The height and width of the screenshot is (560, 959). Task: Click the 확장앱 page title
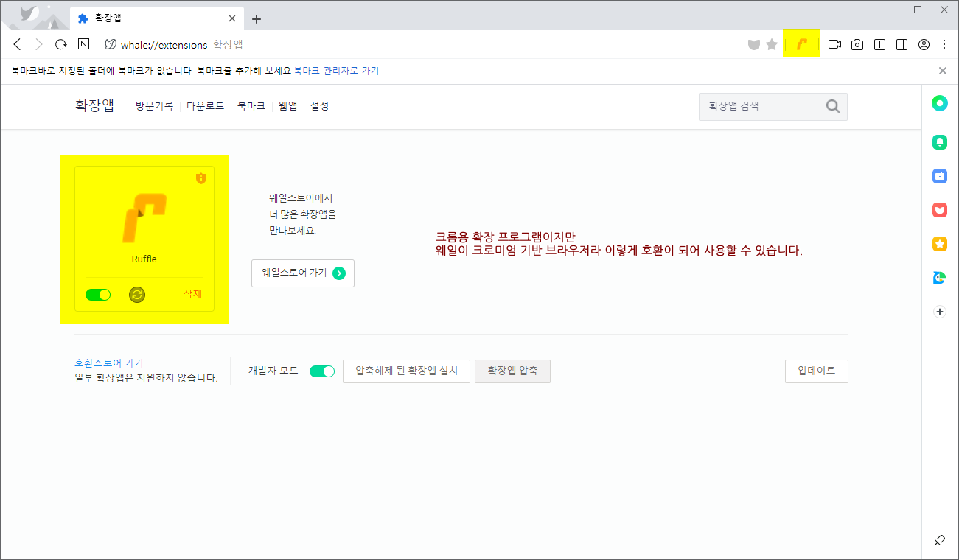point(94,105)
